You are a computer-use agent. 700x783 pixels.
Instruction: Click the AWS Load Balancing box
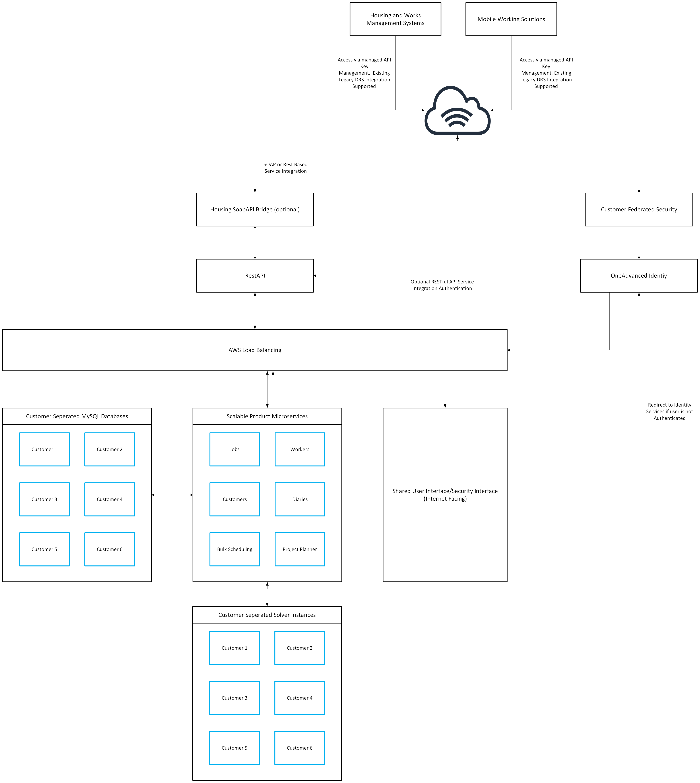[255, 350]
